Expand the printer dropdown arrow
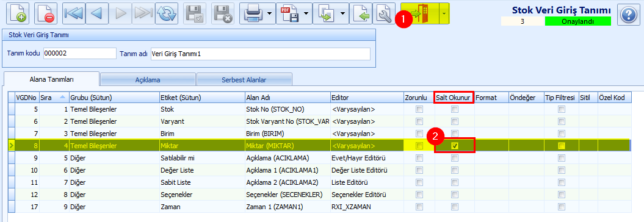The image size is (644, 222). tap(269, 13)
